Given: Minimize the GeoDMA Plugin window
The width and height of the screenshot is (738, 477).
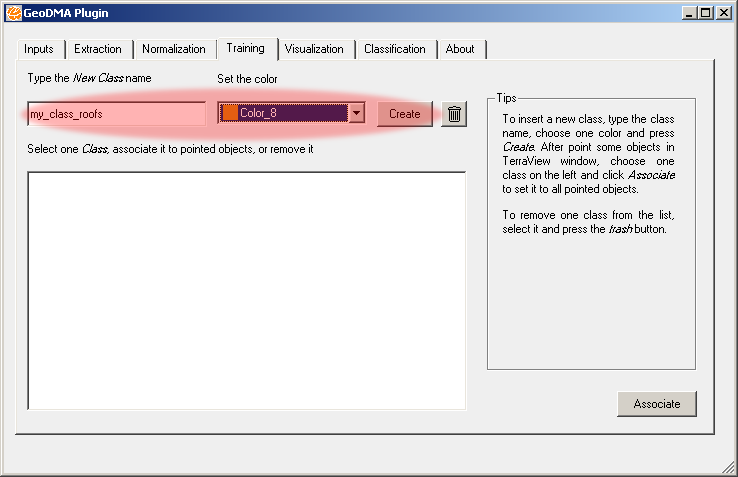Looking at the screenshot, I should pos(689,13).
